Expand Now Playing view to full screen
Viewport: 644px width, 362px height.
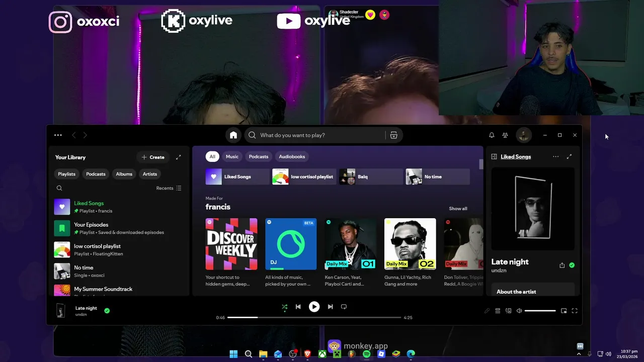(x=569, y=157)
